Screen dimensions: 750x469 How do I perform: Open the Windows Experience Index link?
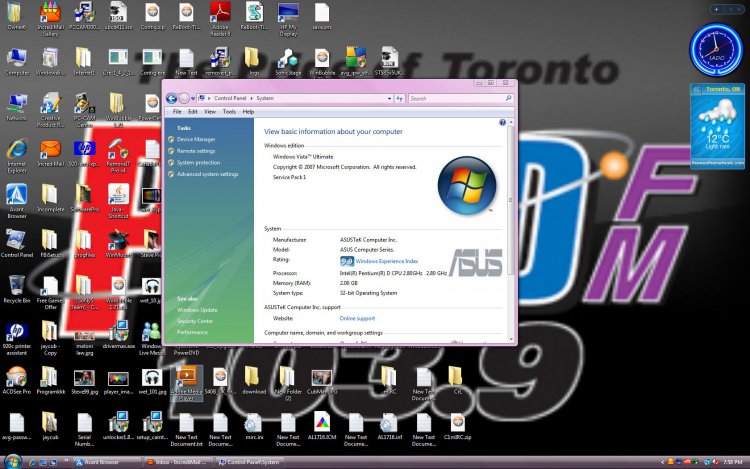coord(386,261)
